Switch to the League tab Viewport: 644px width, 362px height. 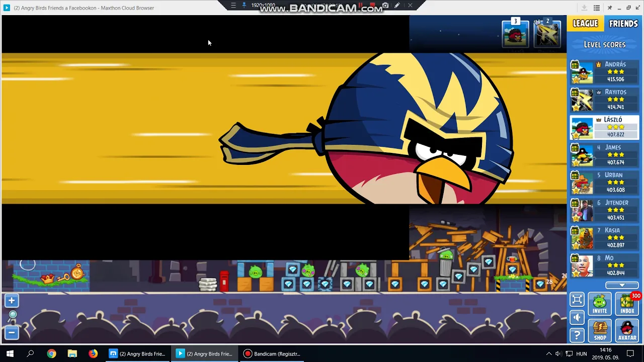click(585, 24)
